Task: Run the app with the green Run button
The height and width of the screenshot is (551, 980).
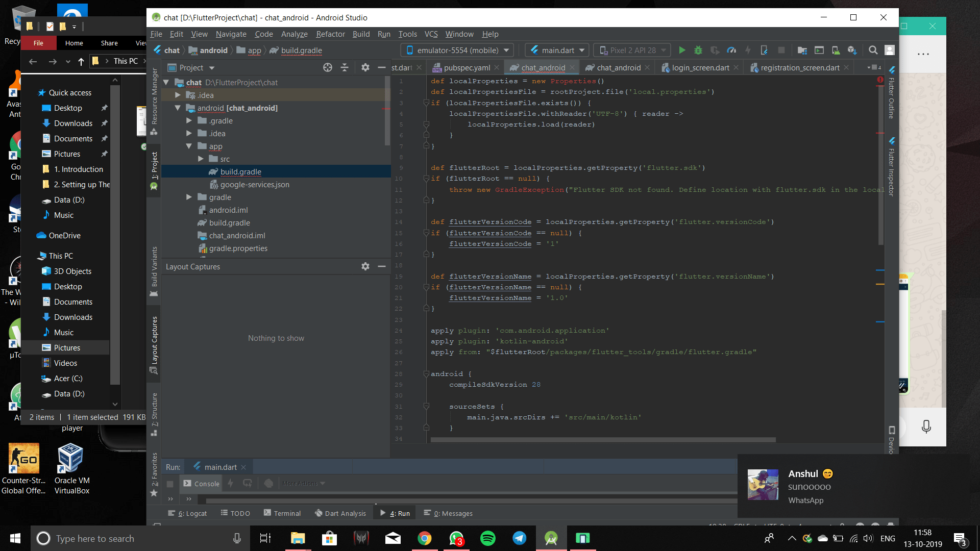Action: 682,50
